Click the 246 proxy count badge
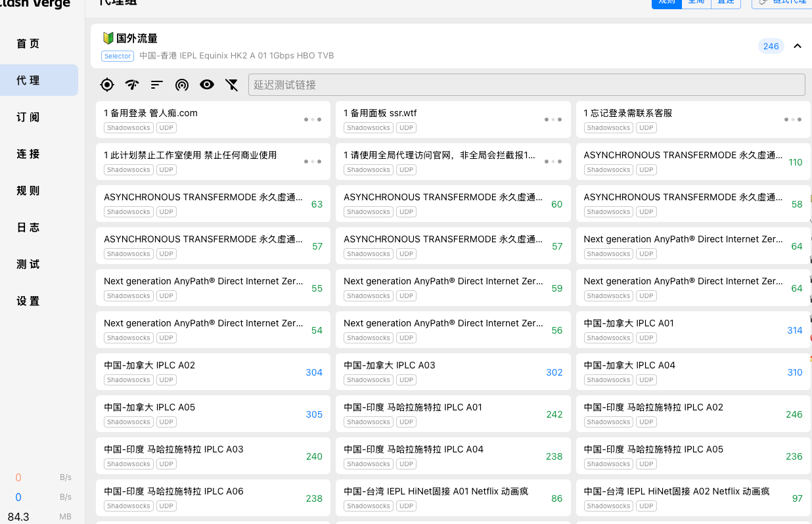The image size is (812, 524). click(x=771, y=46)
